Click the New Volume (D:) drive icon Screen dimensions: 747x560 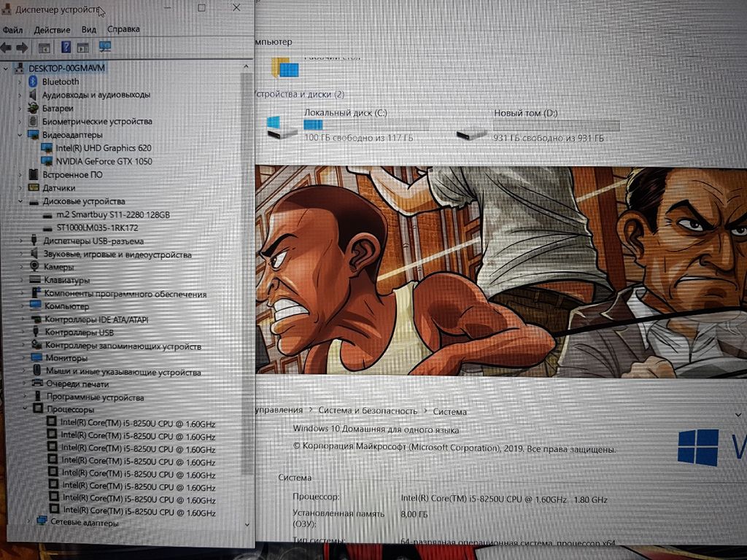tap(471, 133)
